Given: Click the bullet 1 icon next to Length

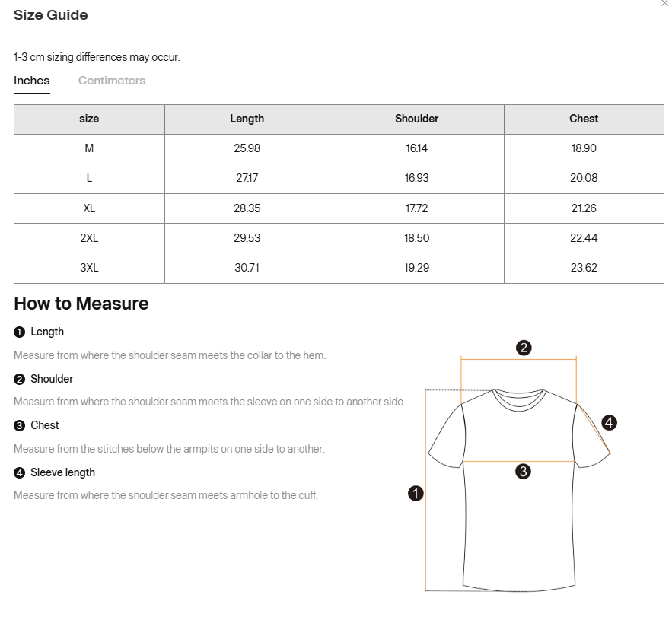Looking at the screenshot, I should 20,332.
